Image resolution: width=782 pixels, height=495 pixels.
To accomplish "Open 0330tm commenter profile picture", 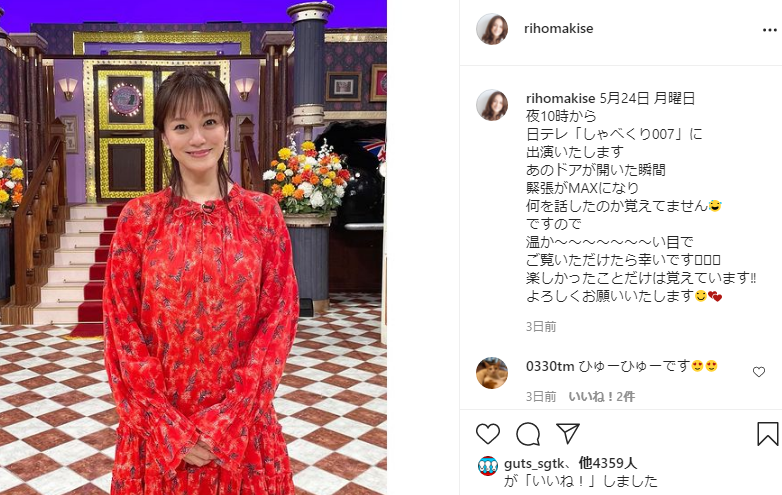I will coord(492,373).
